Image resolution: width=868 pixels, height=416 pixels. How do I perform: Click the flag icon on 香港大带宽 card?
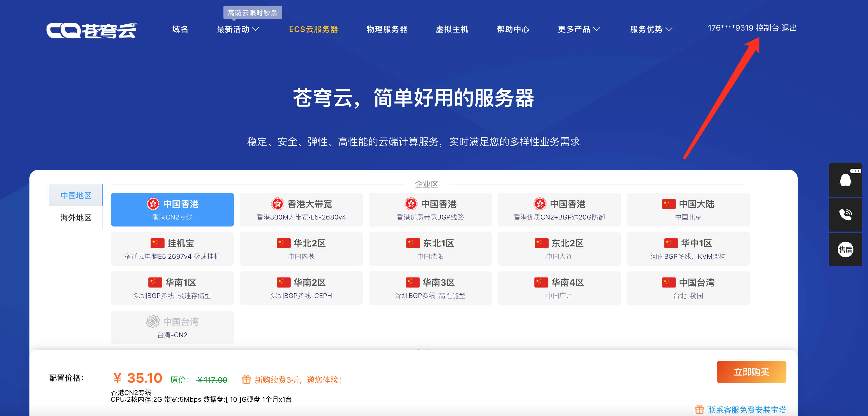coord(278,204)
